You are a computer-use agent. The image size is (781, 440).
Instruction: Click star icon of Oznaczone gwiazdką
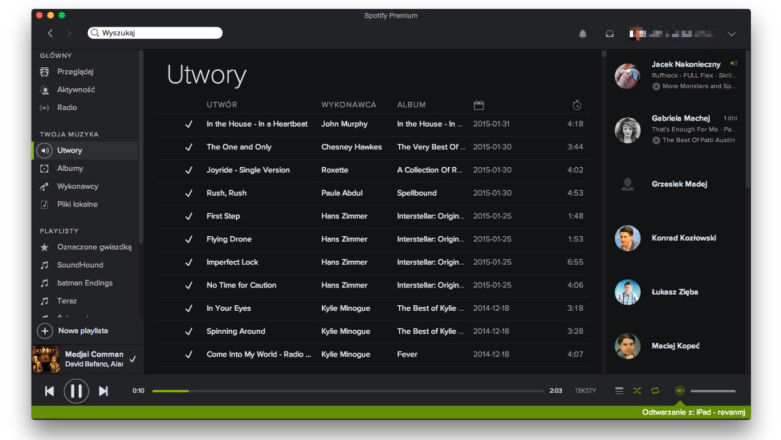[x=44, y=247]
